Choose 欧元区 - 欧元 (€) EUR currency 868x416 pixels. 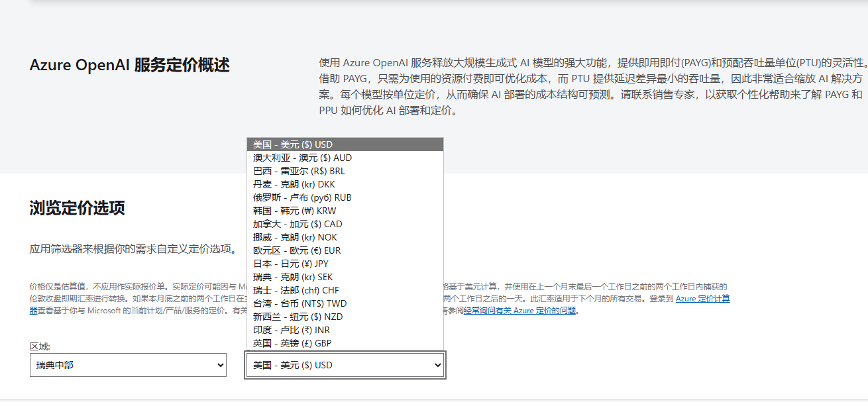[345, 250]
